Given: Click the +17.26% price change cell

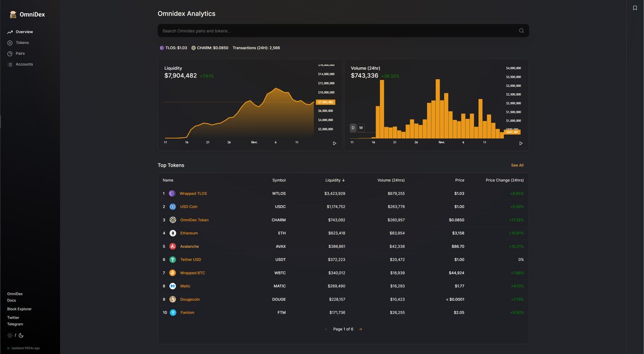Looking at the screenshot, I should click(x=516, y=220).
